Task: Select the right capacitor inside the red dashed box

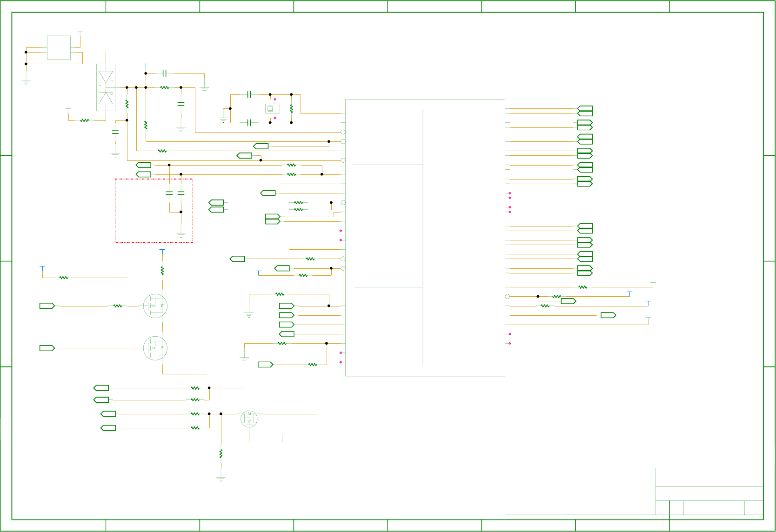Action: [181, 193]
